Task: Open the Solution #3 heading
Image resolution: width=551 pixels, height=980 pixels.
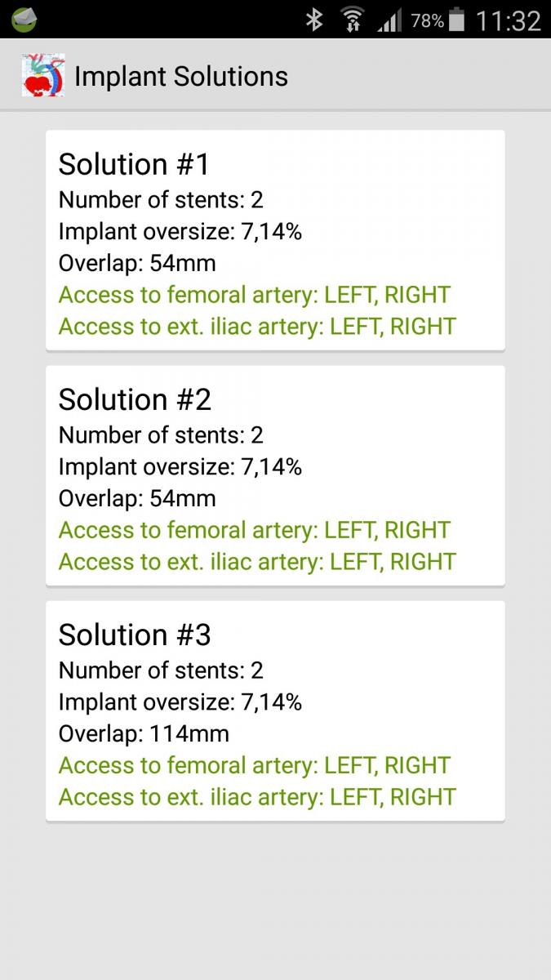Action: [x=135, y=635]
